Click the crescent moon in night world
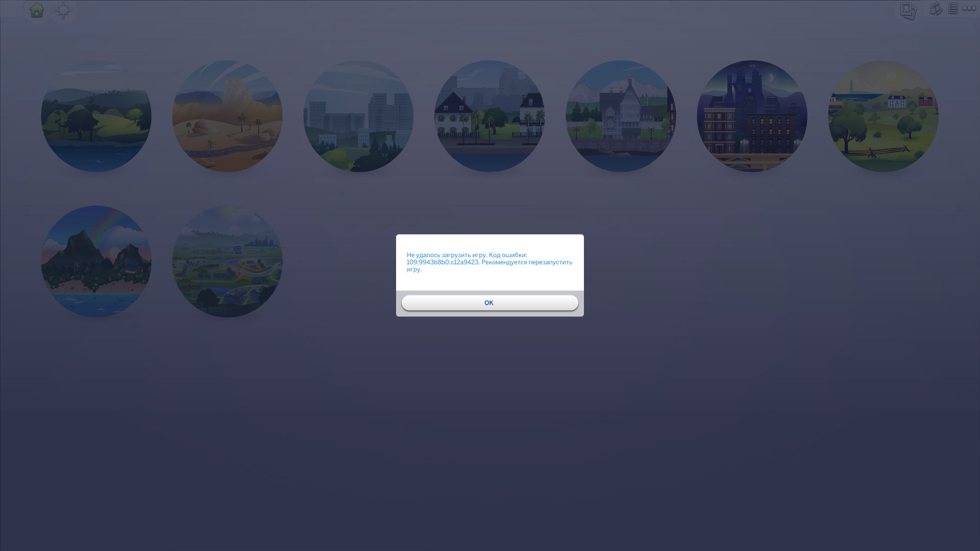The image size is (980, 551). [x=771, y=78]
